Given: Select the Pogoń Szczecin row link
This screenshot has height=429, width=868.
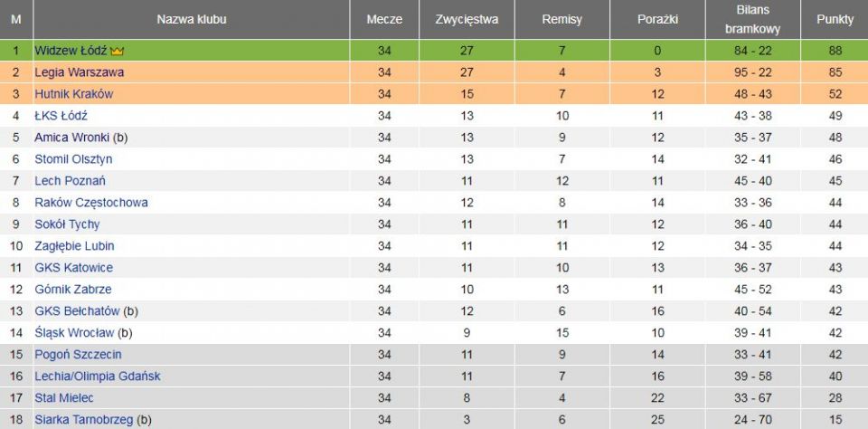Looking at the screenshot, I should tap(78, 355).
